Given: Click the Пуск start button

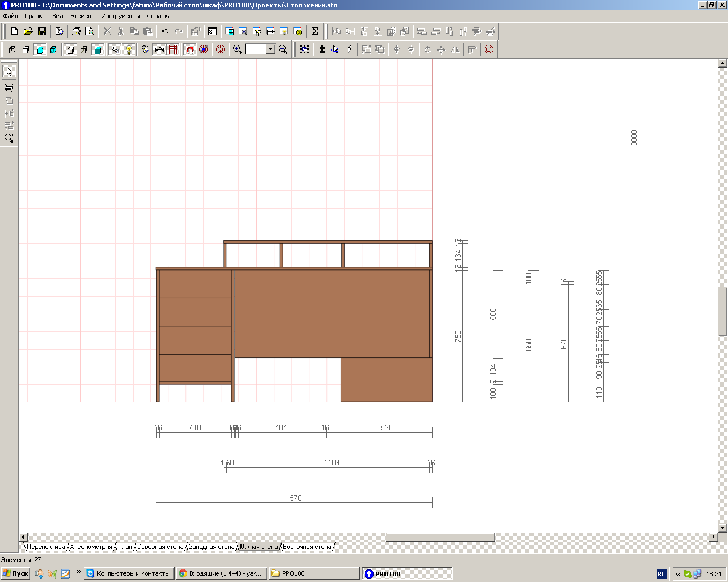Looking at the screenshot, I should point(15,573).
